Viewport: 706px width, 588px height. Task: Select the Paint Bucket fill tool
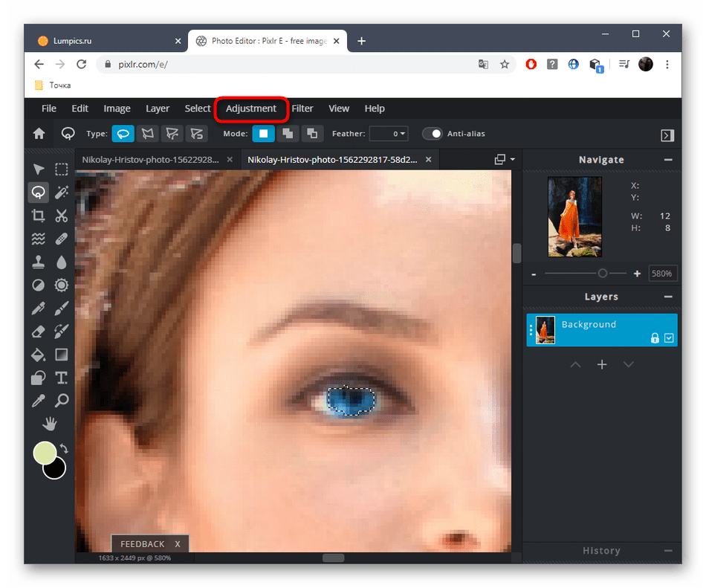tap(38, 355)
